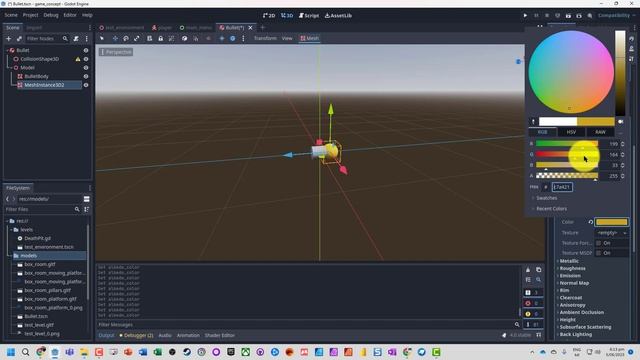Image resolution: width=640 pixels, height=360 pixels.
Task: Click the reset arrow next to Color property
Action: (x=590, y=222)
